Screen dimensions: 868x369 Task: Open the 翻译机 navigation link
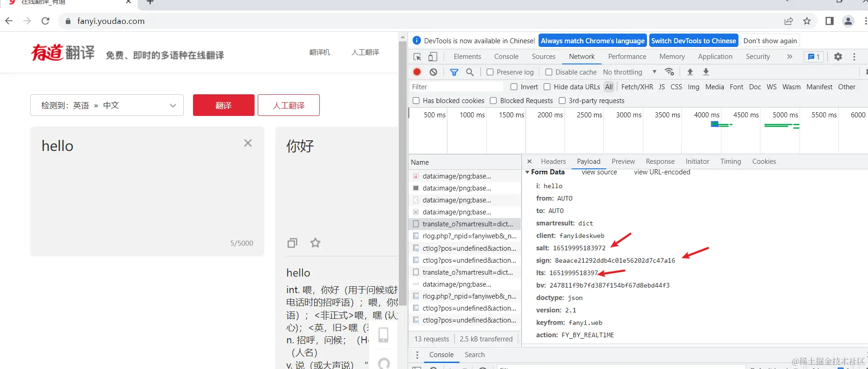(320, 52)
